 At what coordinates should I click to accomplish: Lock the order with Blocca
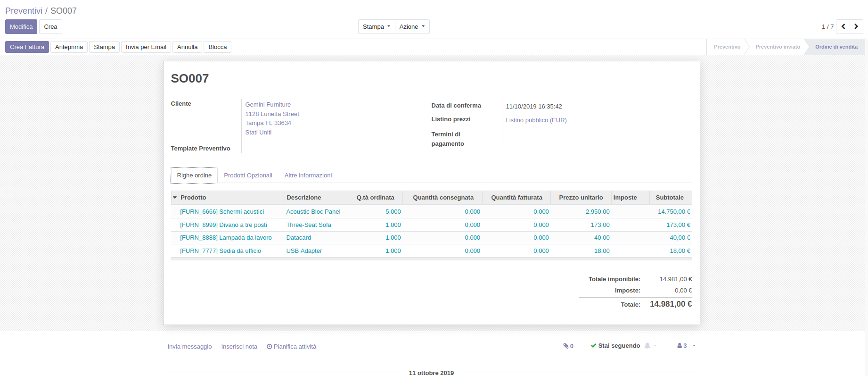[x=218, y=47]
